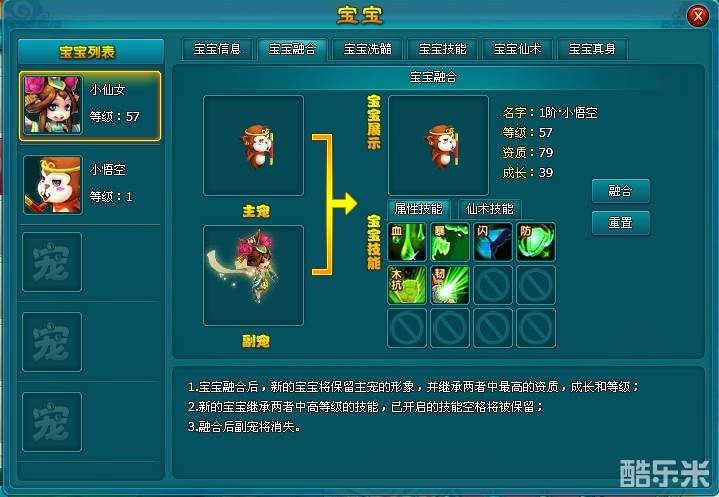The width and height of the screenshot is (719, 497).
Task: Select the 血 health skill icon
Action: (407, 242)
